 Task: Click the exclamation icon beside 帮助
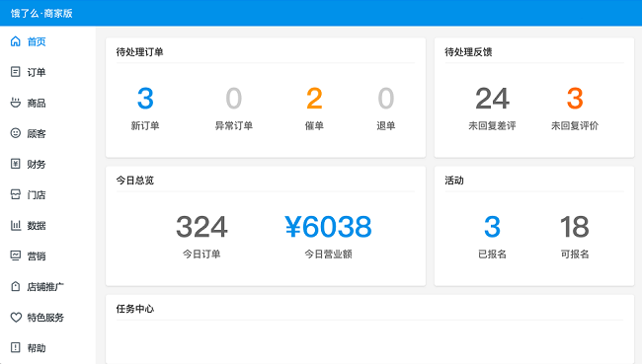tap(15, 347)
